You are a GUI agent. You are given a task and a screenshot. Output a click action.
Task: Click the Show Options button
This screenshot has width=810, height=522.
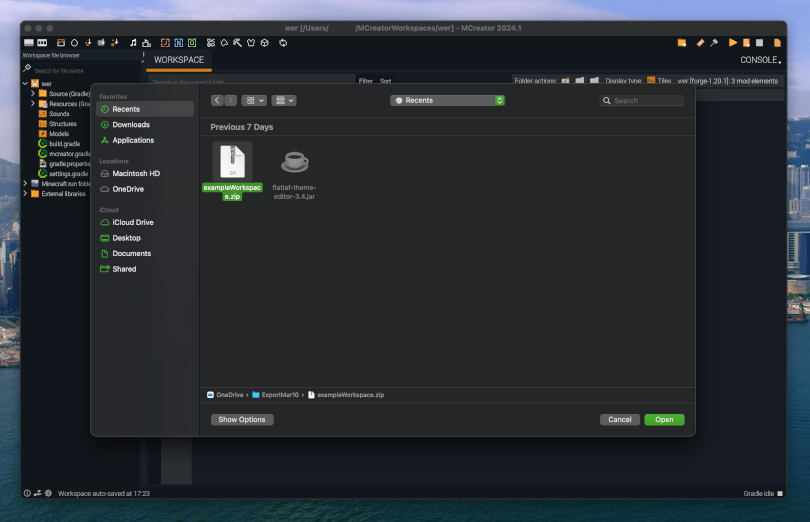(242, 420)
